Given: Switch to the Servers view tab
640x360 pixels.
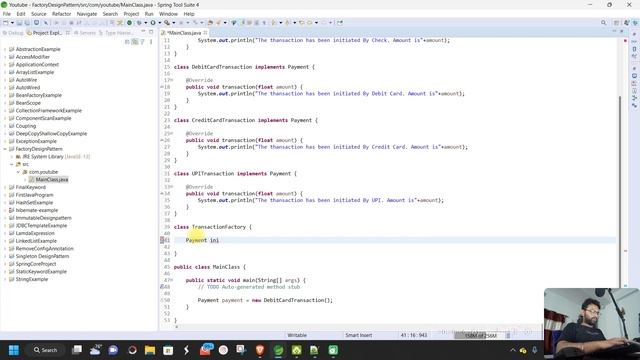Looking at the screenshot, I should pyautogui.click(x=84, y=33).
